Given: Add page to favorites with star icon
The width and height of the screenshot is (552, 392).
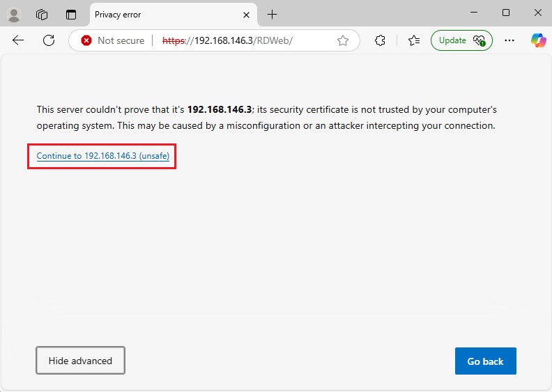Looking at the screenshot, I should pyautogui.click(x=342, y=40).
